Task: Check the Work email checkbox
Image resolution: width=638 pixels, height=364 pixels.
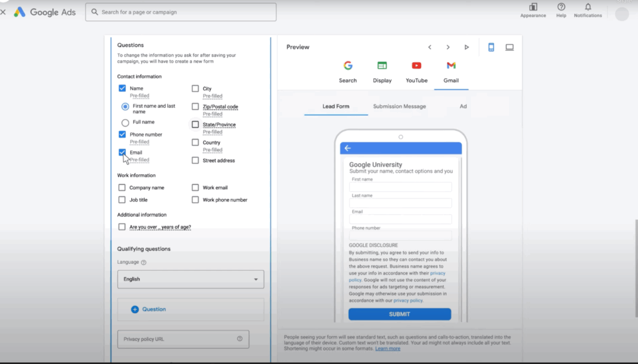Action: pyautogui.click(x=195, y=187)
